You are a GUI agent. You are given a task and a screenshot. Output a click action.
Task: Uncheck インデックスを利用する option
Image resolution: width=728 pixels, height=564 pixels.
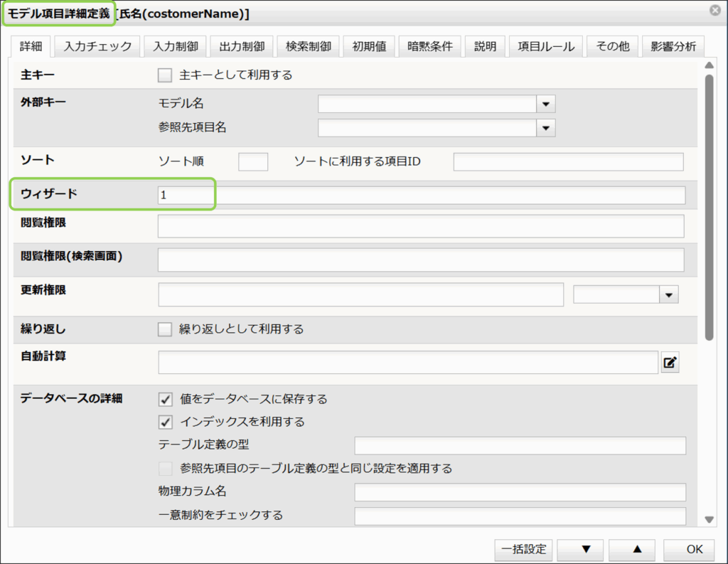[165, 422]
